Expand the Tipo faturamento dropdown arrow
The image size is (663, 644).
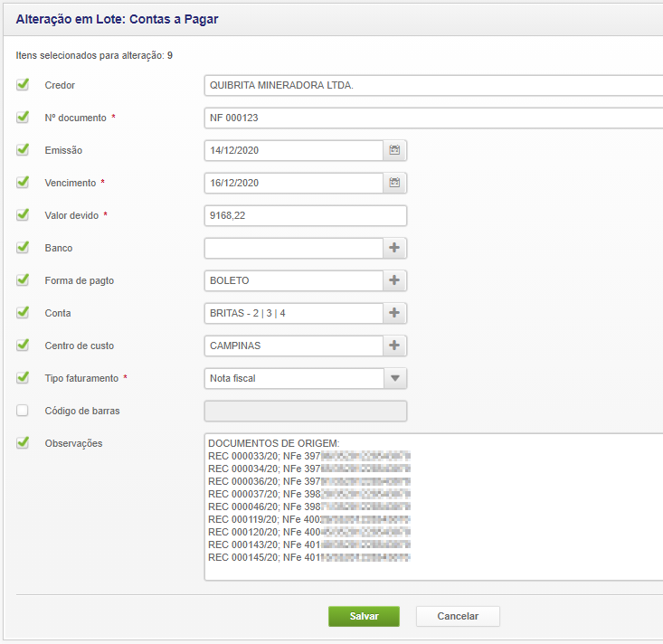pos(394,378)
